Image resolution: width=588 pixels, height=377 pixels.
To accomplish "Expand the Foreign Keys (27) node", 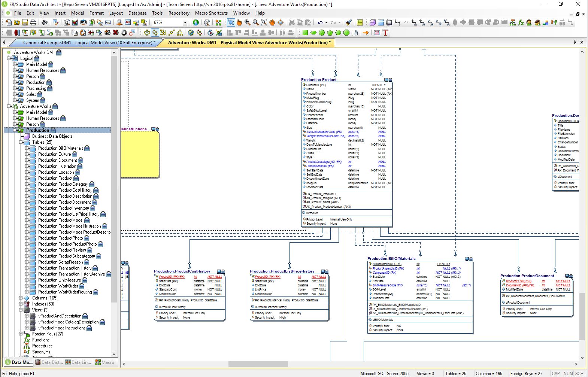I will click(21, 334).
